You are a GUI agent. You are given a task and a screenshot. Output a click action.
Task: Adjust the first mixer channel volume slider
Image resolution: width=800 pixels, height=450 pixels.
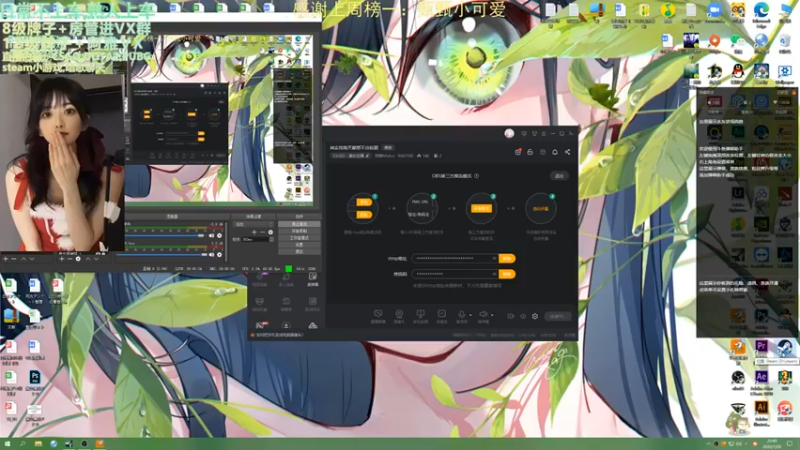pos(164,236)
